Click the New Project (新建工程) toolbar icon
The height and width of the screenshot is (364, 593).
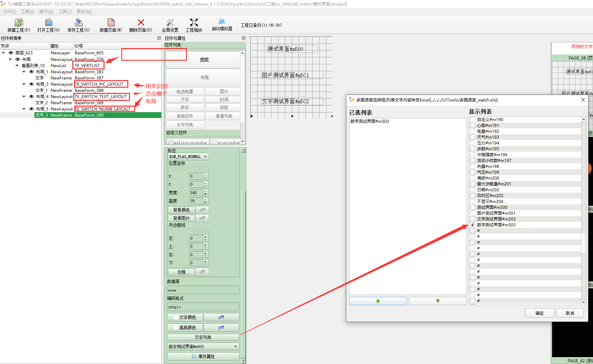coord(19,23)
